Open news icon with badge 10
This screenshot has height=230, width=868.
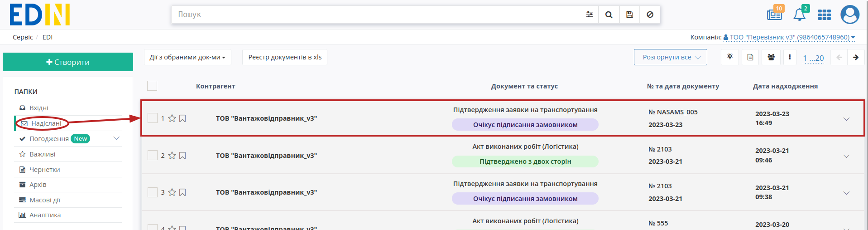(x=775, y=15)
